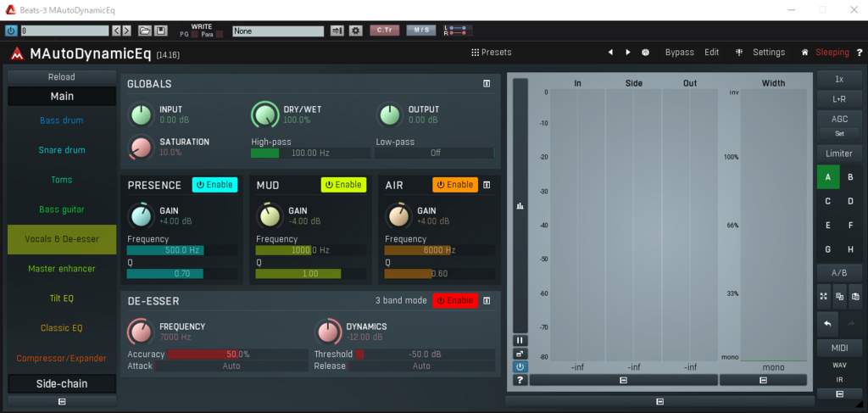Open the Presets grid menu
This screenshot has width=868, height=413.
[491, 53]
